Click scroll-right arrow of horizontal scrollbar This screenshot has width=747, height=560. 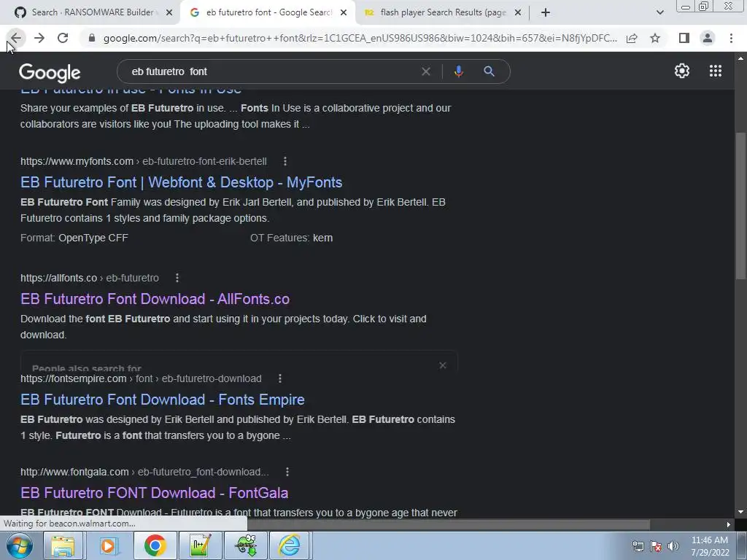tap(729, 524)
